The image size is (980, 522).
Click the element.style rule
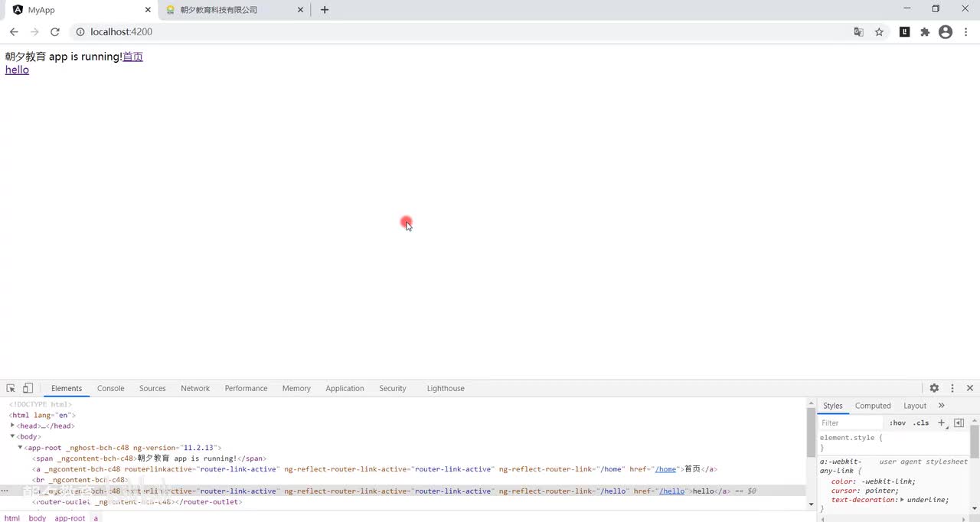point(851,438)
